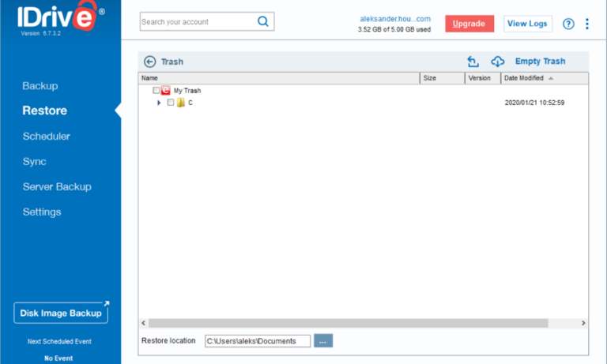Click the Version 6.7.3.2 text
Screen dimensions: 607x364
click(40, 33)
